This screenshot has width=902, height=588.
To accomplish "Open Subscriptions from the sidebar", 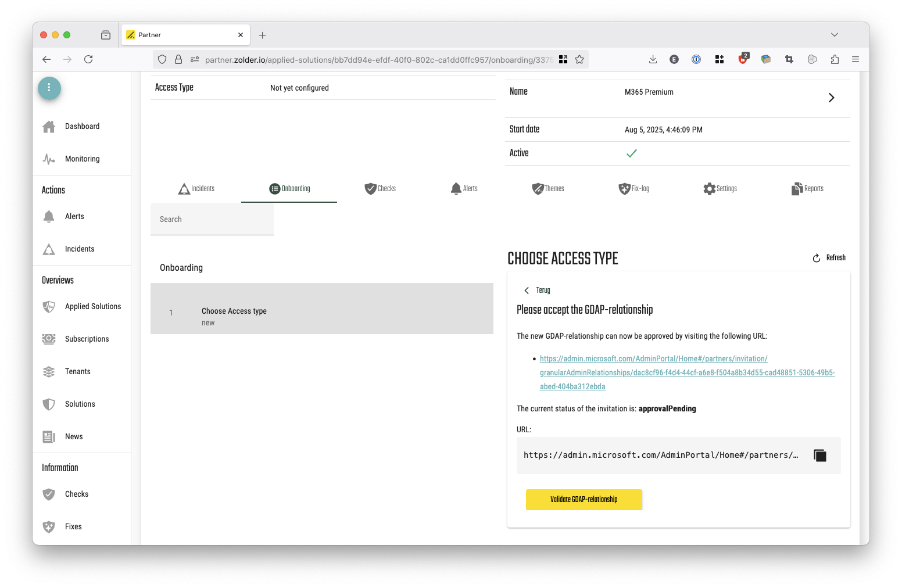I will pyautogui.click(x=87, y=339).
